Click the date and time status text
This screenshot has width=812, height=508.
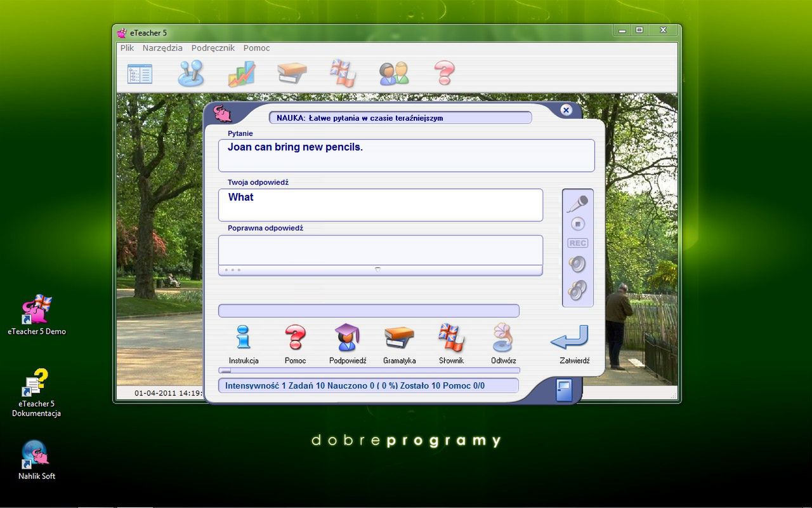(168, 393)
